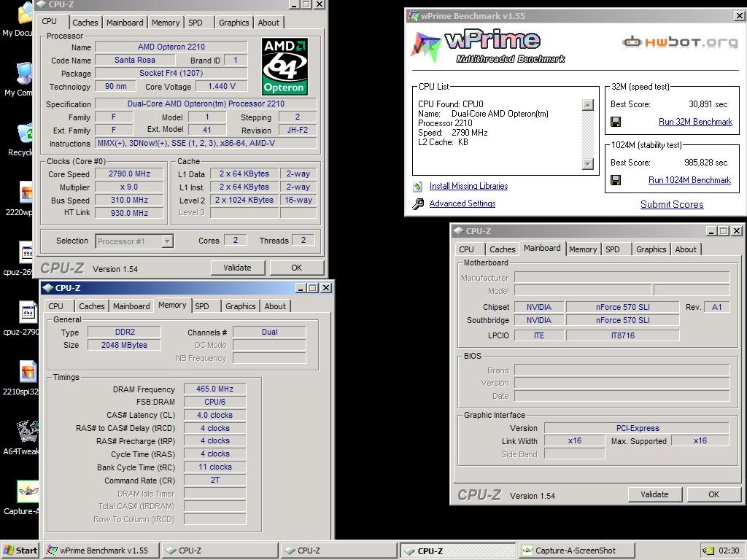The height and width of the screenshot is (560, 747).
Task: Click the floppy save icon under 32M
Action: (x=616, y=122)
